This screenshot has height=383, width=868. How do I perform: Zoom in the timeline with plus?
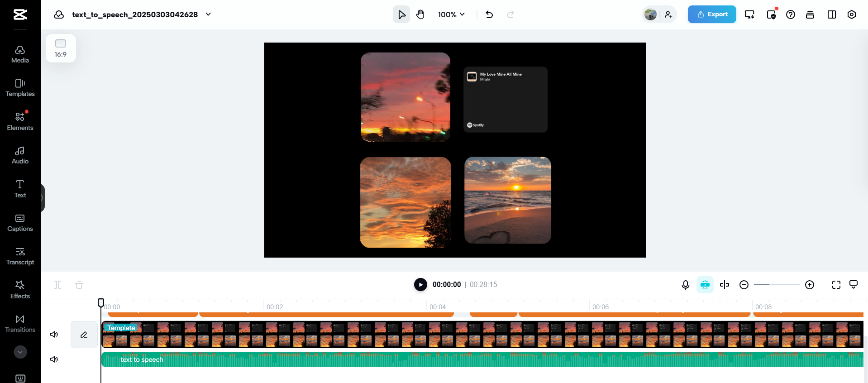(810, 285)
